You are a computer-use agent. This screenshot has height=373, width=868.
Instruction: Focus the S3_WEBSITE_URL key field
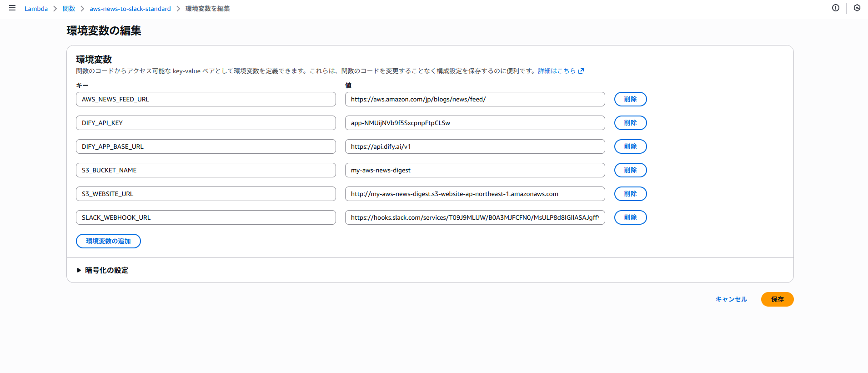(x=206, y=194)
